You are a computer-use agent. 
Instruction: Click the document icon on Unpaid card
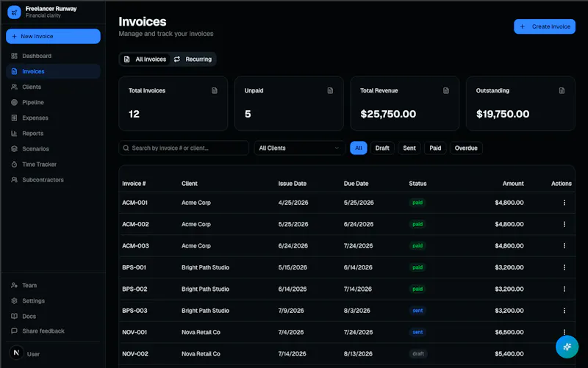click(330, 90)
